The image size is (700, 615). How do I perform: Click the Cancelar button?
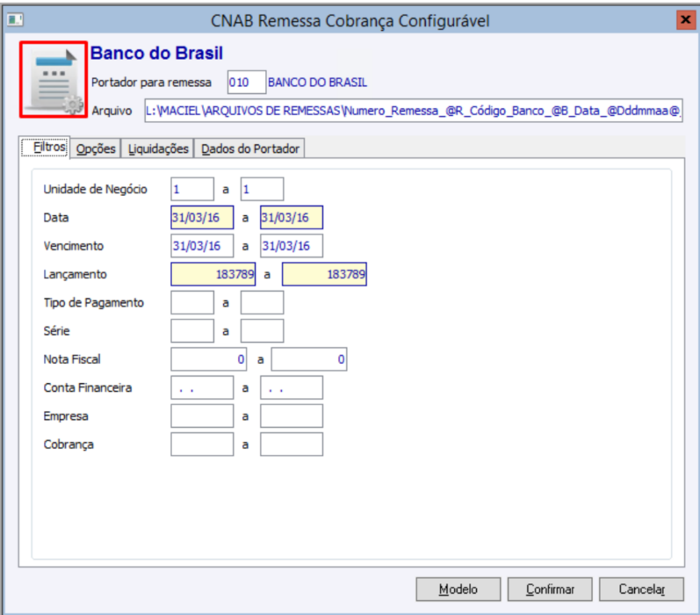(x=641, y=590)
